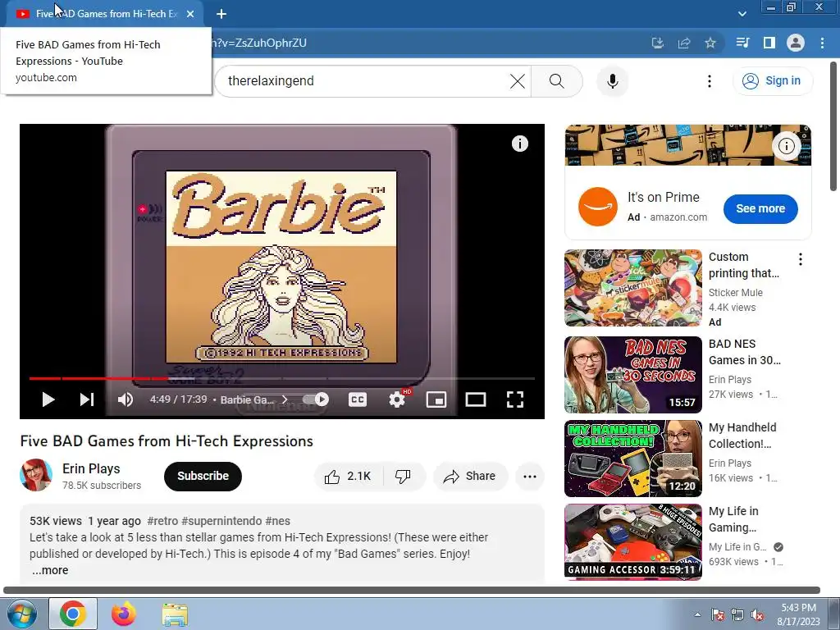Click the video progress bar
The height and width of the screenshot is (630, 840).
tap(282, 378)
